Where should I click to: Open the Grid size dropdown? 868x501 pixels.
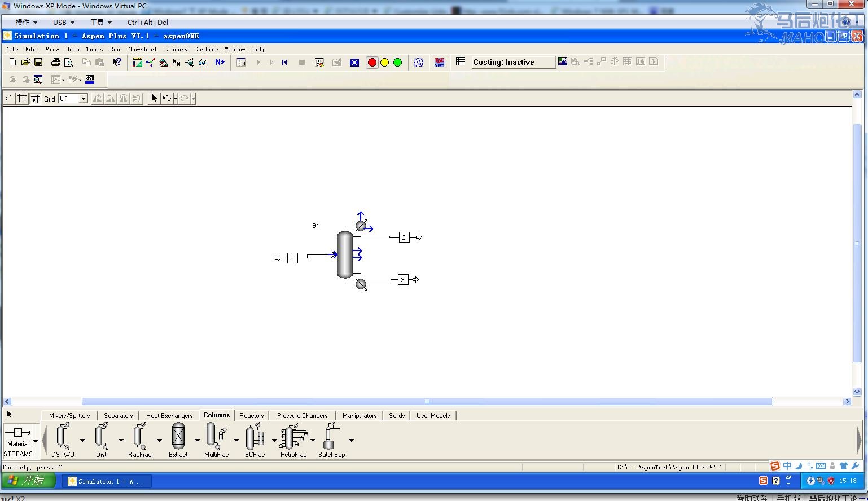click(x=83, y=99)
